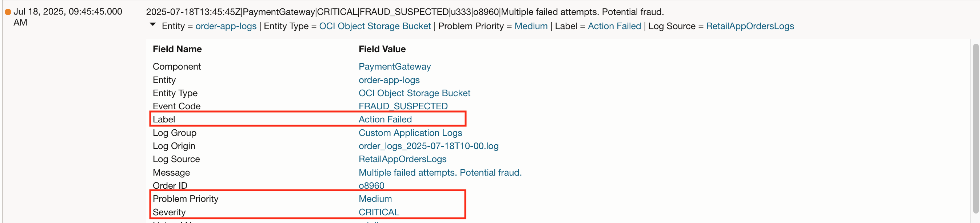Click order-app-logs value in Entity field row
The image size is (980, 223).
pos(389,80)
